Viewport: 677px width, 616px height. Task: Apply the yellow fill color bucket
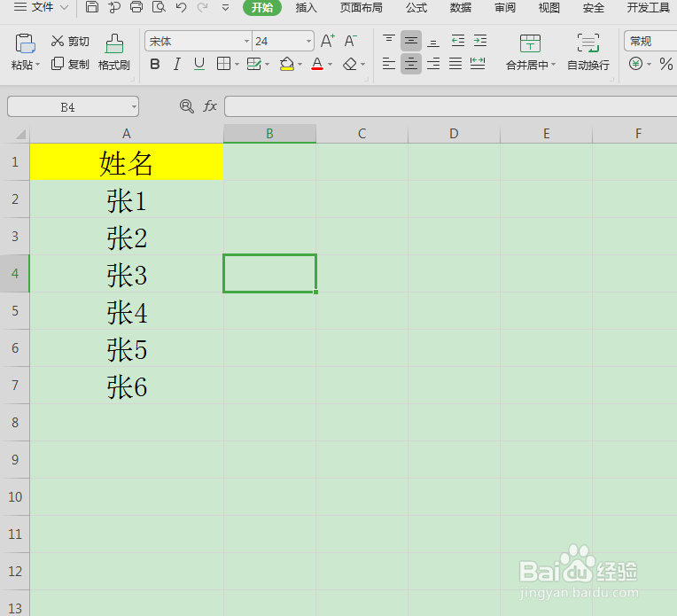coord(287,64)
